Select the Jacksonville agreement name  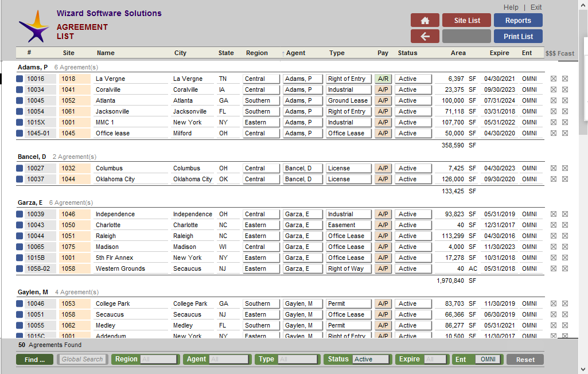point(130,111)
